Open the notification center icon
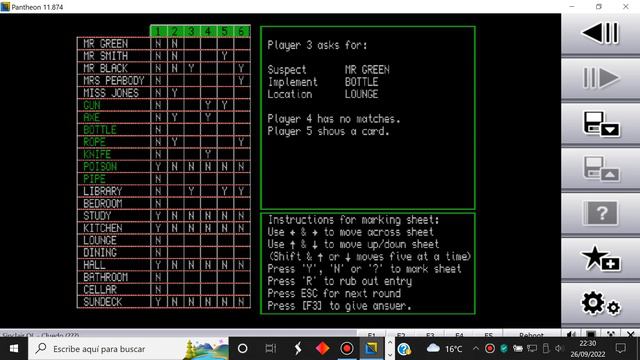 [621, 349]
